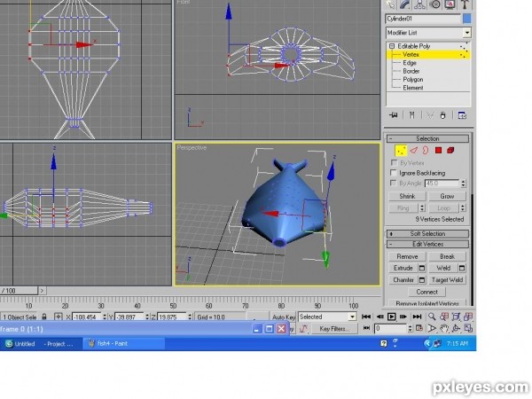This screenshot has height=399, width=532.
Task: Toggle Show End Result icon
Action: (412, 115)
